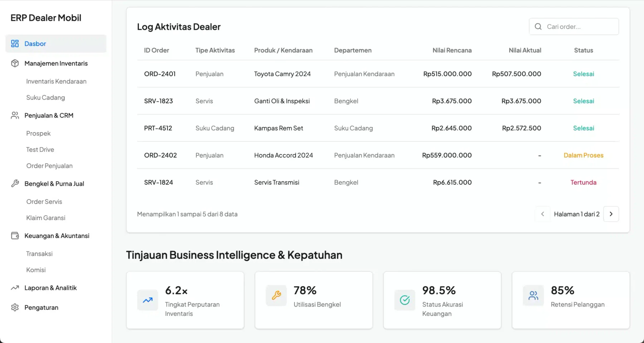Click the Manajemen Inventaris box icon
The image size is (644, 343).
coord(15,63)
